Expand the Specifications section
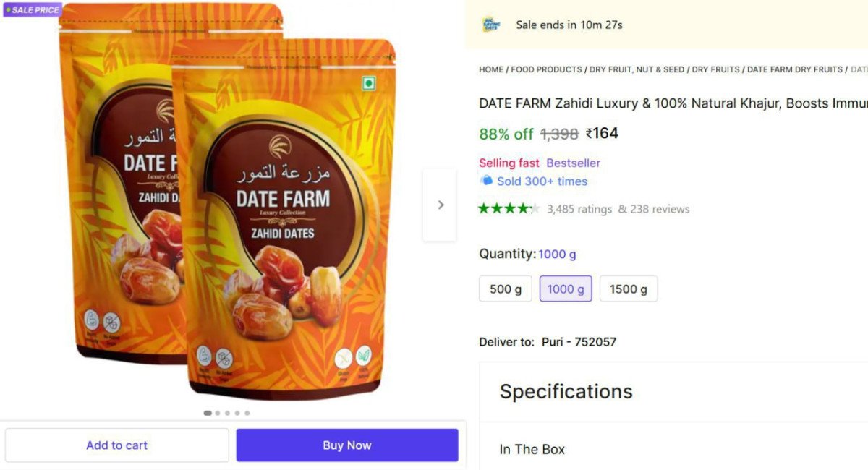This screenshot has width=868, height=470. [566, 391]
